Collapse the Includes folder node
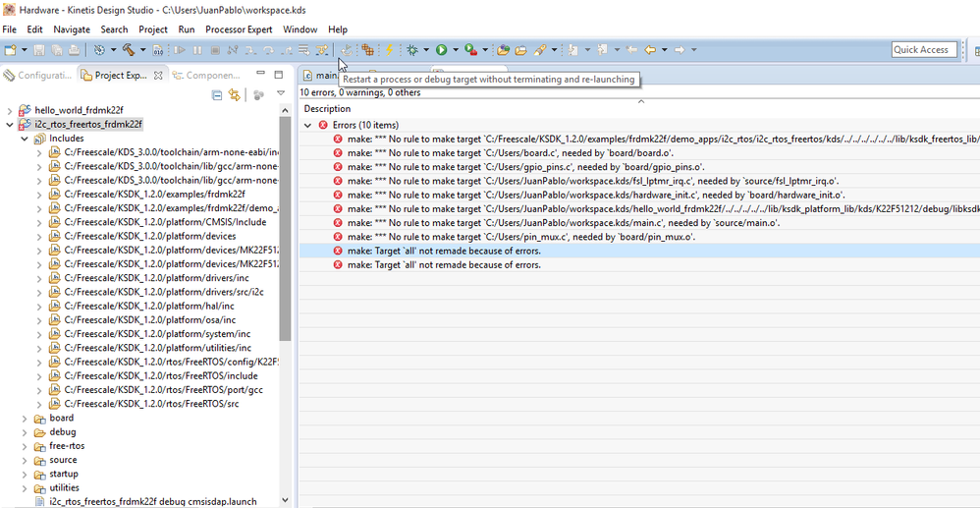Image resolution: width=980 pixels, height=508 pixels. point(25,139)
